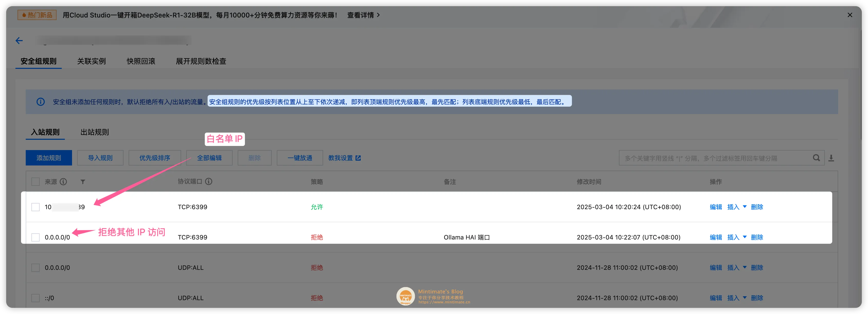The height and width of the screenshot is (314, 868).
Task: Dismiss the DeepSeek promotion banner with the X
Action: 850,15
